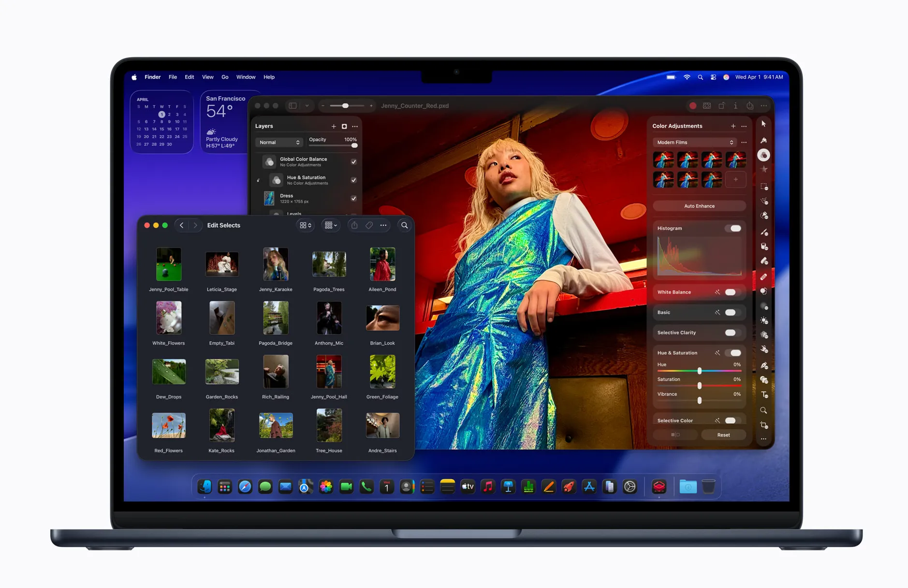Choose the Pen tool from the toolbar
908x588 pixels.
point(764,365)
